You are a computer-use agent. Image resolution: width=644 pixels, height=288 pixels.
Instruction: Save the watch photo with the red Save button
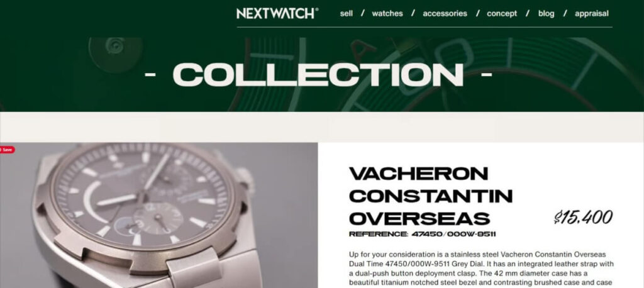coord(7,150)
